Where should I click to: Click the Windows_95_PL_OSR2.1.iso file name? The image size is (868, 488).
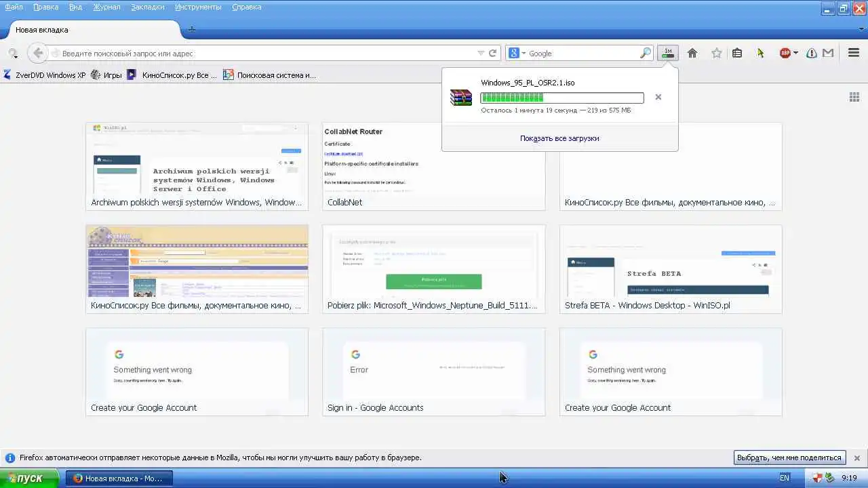528,83
